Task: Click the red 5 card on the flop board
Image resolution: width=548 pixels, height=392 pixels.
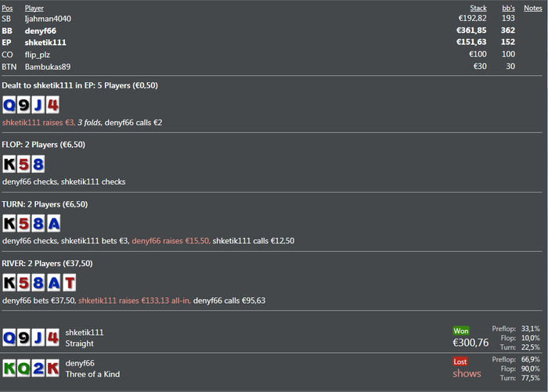Action: point(23,164)
